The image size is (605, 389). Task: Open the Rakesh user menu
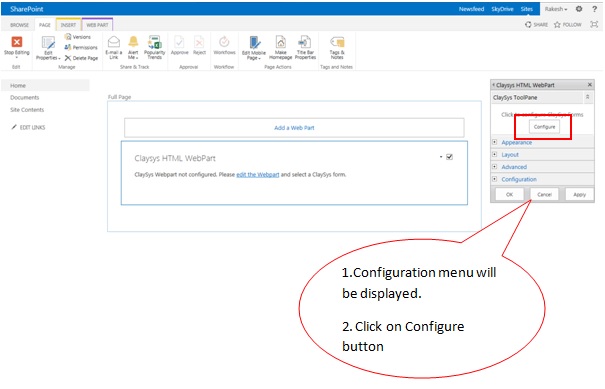(x=556, y=9)
